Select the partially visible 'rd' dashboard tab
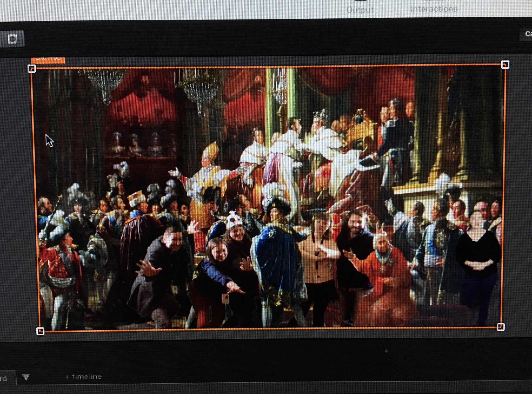The height and width of the screenshot is (394, 532). coord(8,378)
